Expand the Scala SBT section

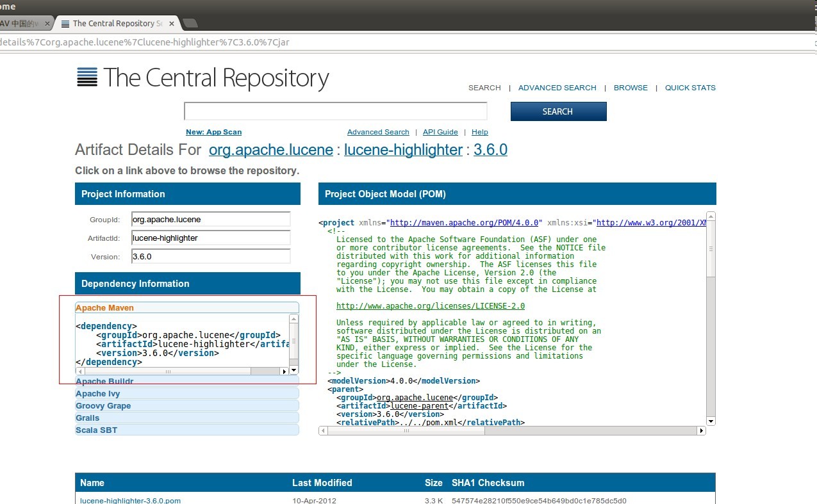[187, 430]
